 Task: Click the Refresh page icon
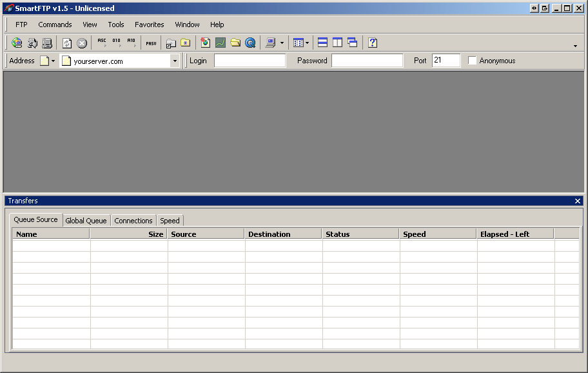click(67, 43)
